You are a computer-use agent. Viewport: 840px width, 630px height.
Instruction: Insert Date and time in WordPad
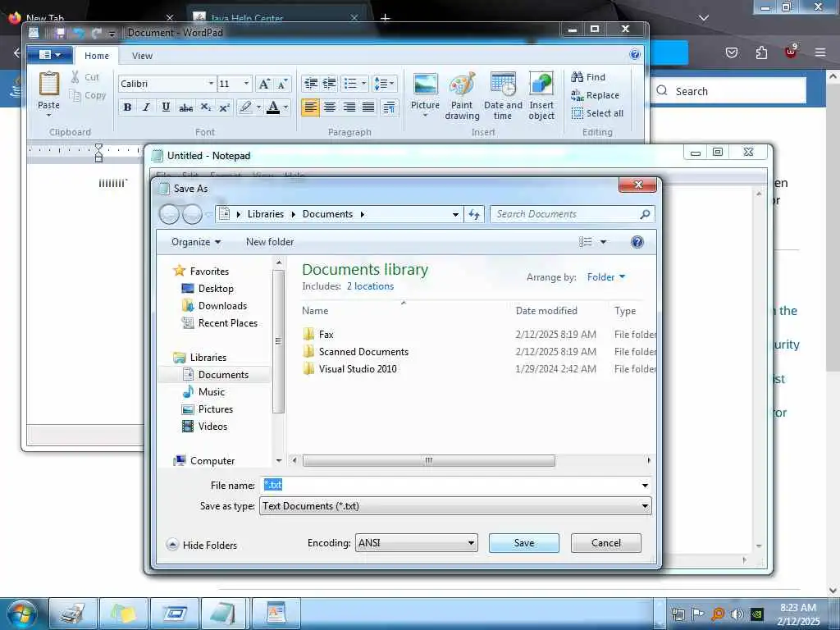tap(503, 96)
